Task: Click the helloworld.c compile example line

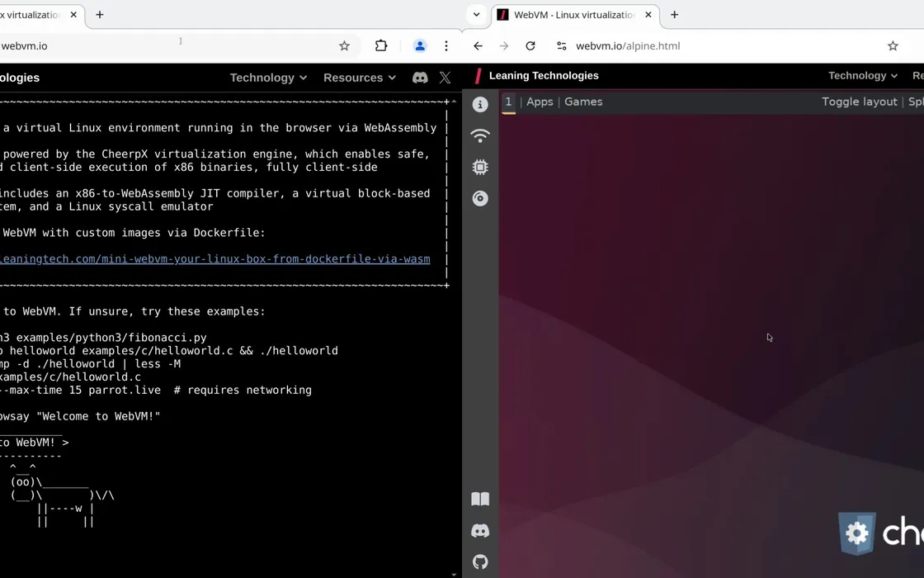Action: click(x=169, y=350)
